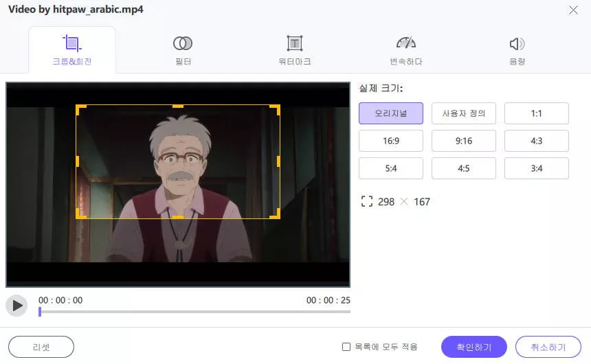
Task: Click the left-middle crop edge handle
Action: coord(77,161)
